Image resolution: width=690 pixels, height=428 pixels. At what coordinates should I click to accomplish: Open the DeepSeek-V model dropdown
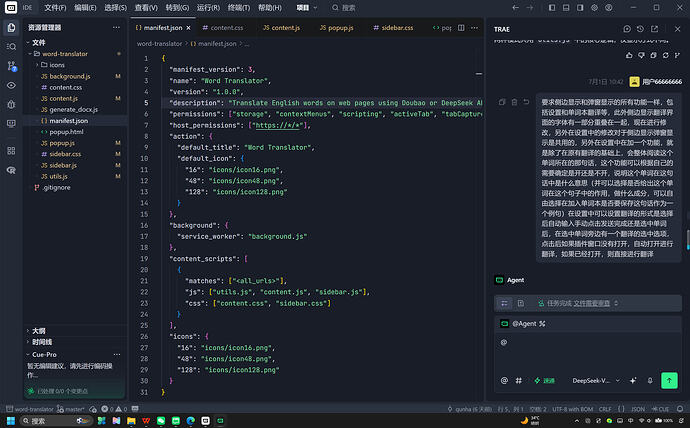[596, 380]
